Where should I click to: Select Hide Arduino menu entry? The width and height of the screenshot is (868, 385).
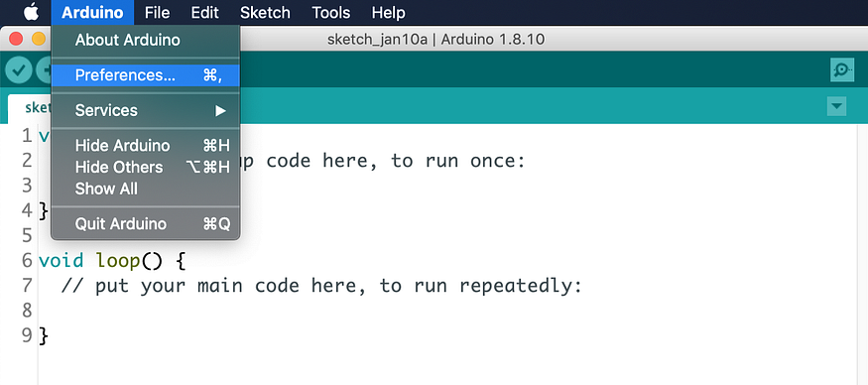[146, 146]
